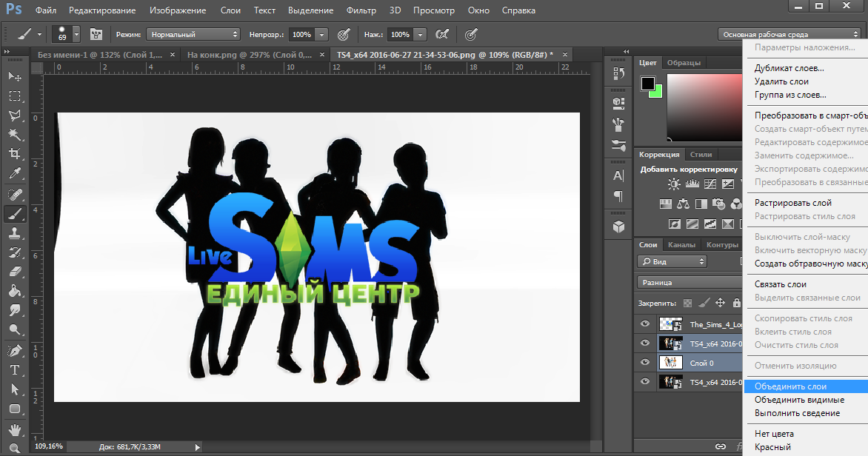Select the Brush tool in the left toolbox

15,214
